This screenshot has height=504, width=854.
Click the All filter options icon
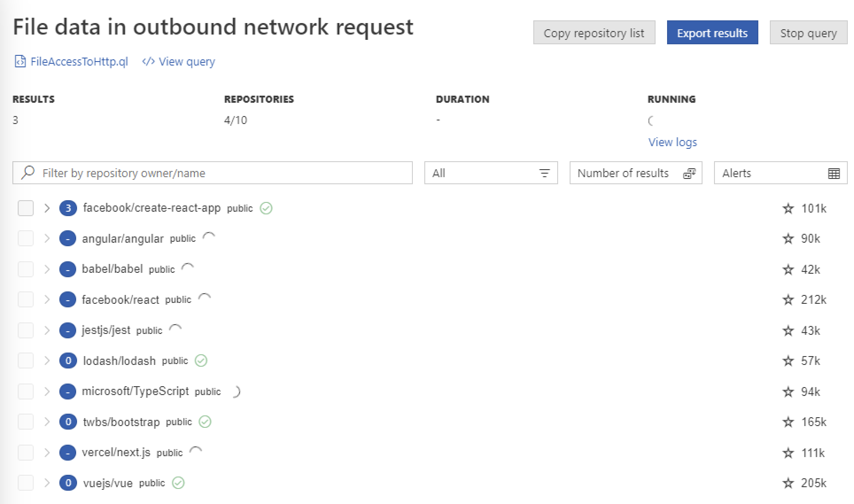[544, 173]
